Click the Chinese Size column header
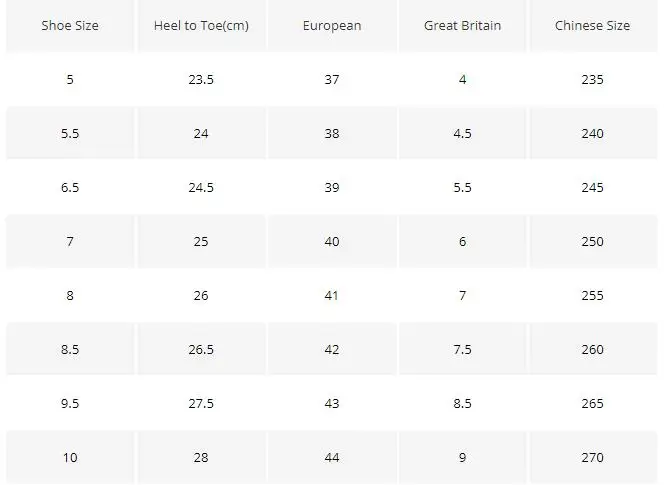 [x=592, y=25]
